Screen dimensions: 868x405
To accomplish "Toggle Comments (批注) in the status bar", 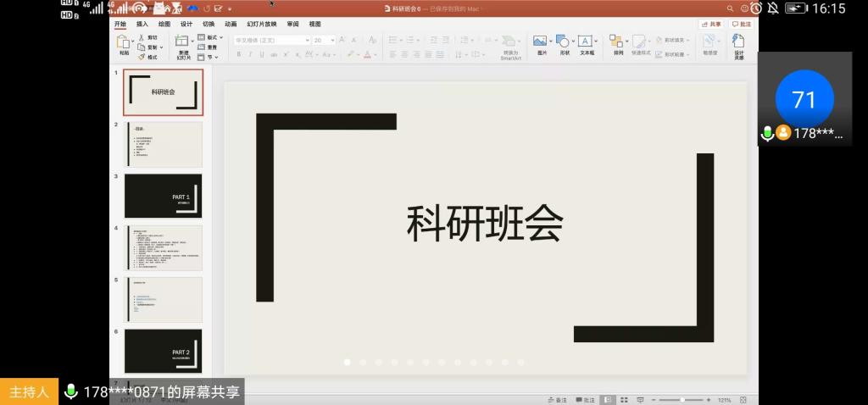I will click(585, 399).
